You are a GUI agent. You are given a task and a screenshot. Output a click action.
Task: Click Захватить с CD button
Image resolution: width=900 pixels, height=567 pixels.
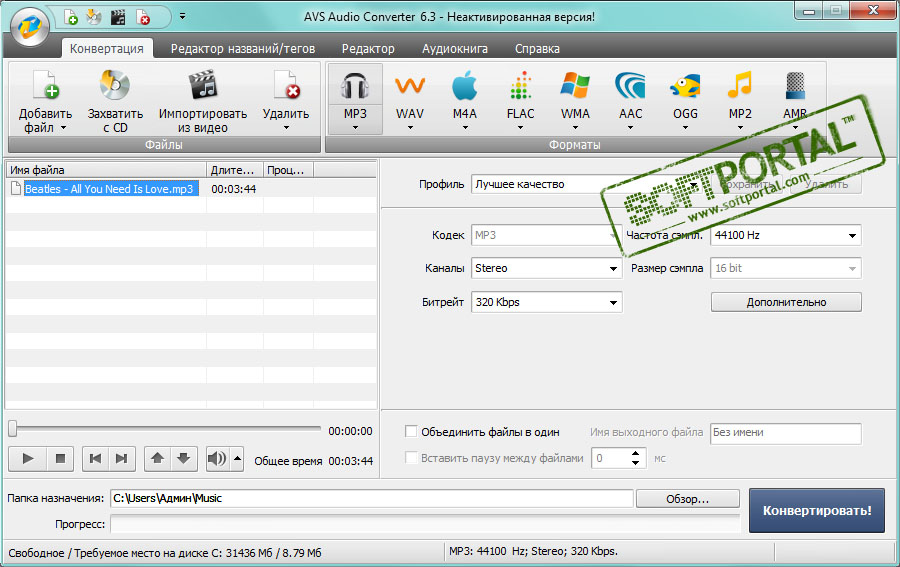115,102
